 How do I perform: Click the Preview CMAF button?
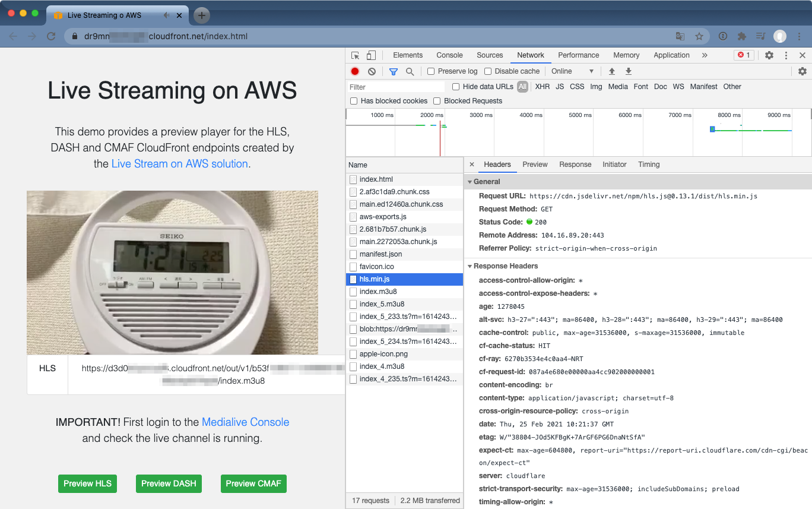tap(253, 483)
